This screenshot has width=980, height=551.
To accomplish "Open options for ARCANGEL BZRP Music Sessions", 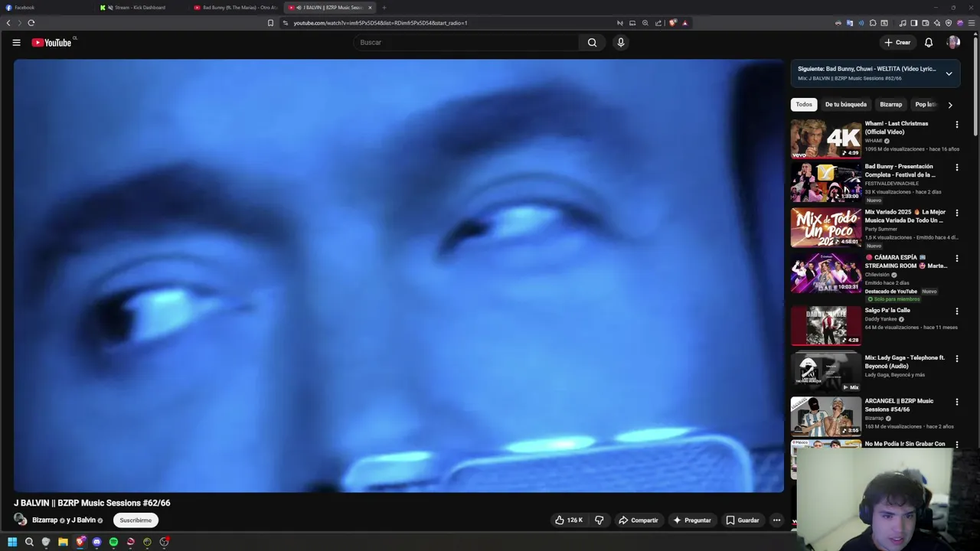I will point(956,402).
